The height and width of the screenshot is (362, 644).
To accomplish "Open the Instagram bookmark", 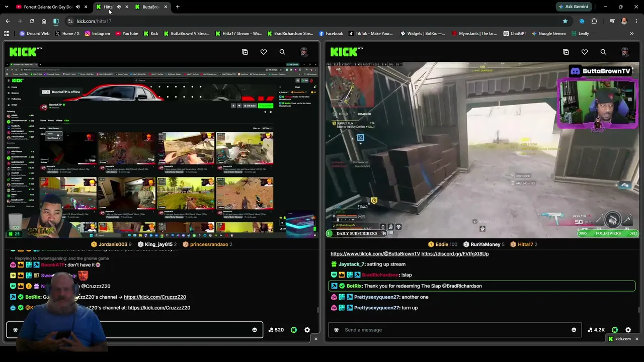I will tap(97, 34).
